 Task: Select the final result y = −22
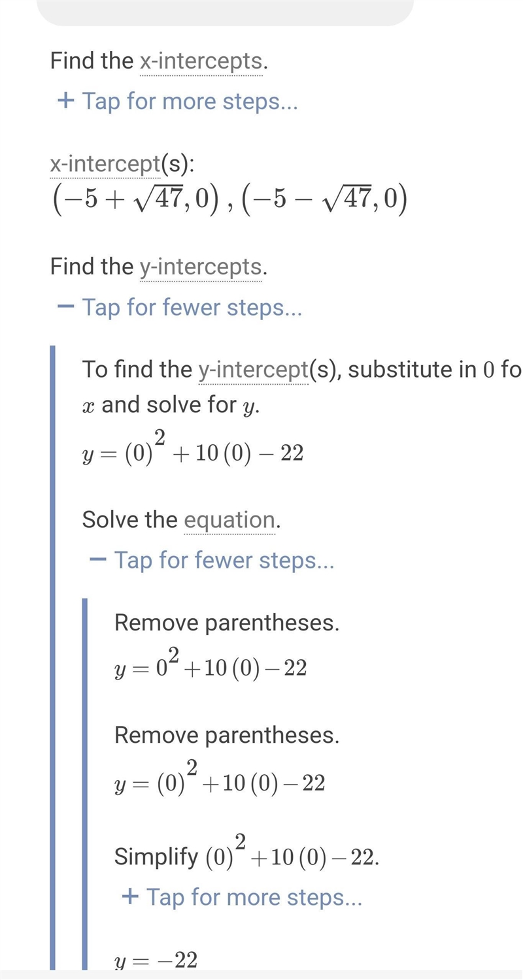tap(156, 960)
